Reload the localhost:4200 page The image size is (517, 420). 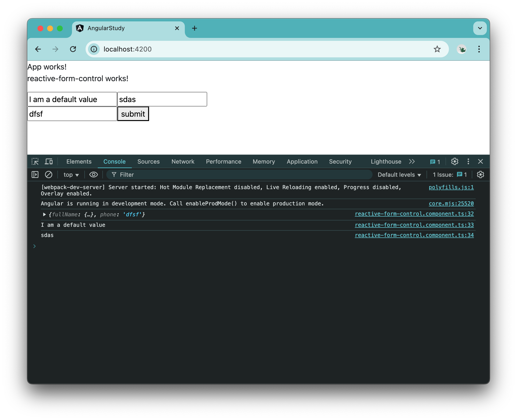[x=73, y=49]
